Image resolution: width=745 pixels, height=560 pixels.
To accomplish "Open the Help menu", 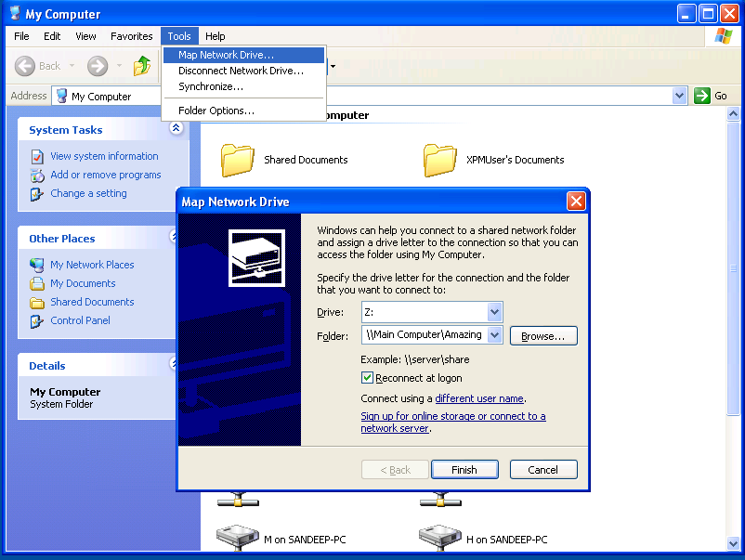I will (x=216, y=36).
